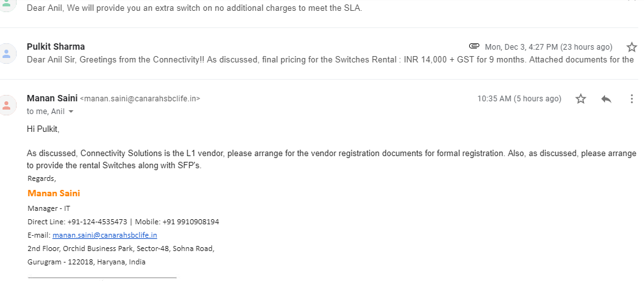Click the Manan Saini sender name in the header
The image size is (644, 281).
point(50,98)
